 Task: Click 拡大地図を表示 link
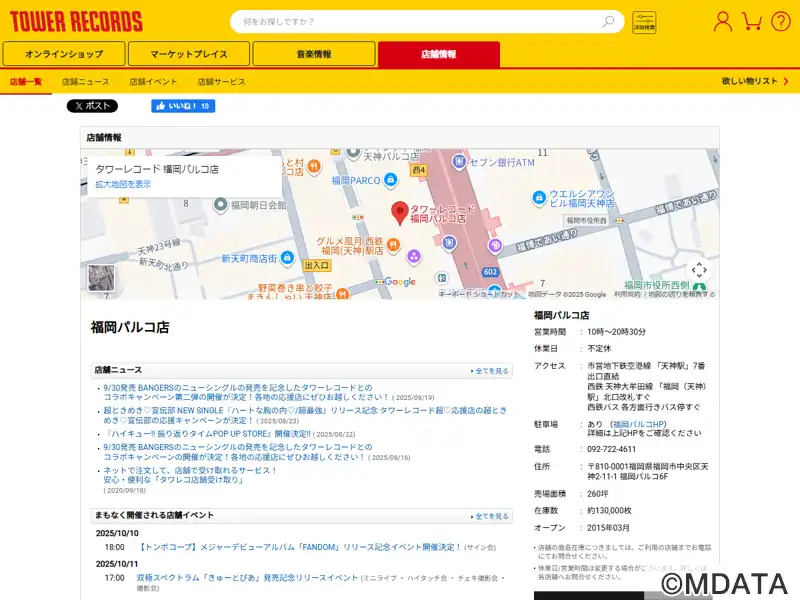point(123,184)
